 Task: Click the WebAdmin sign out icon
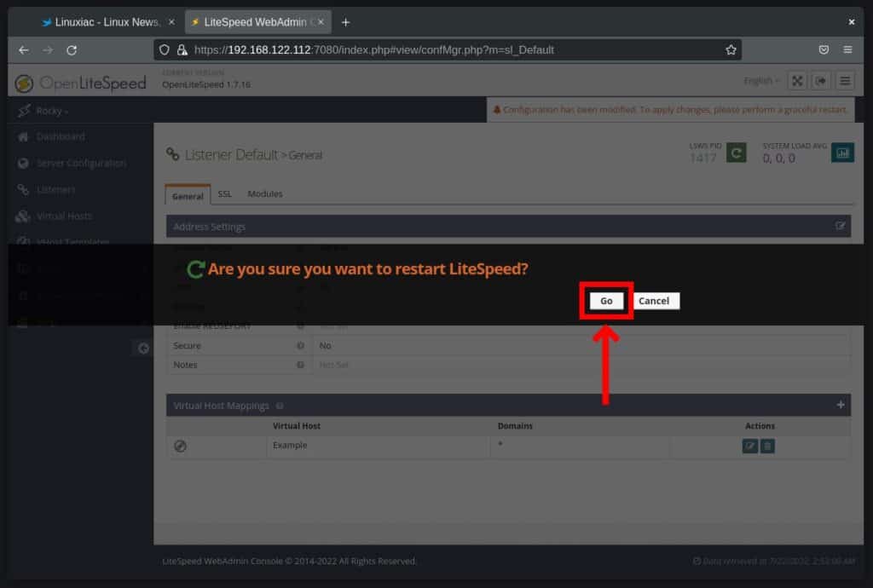(821, 81)
